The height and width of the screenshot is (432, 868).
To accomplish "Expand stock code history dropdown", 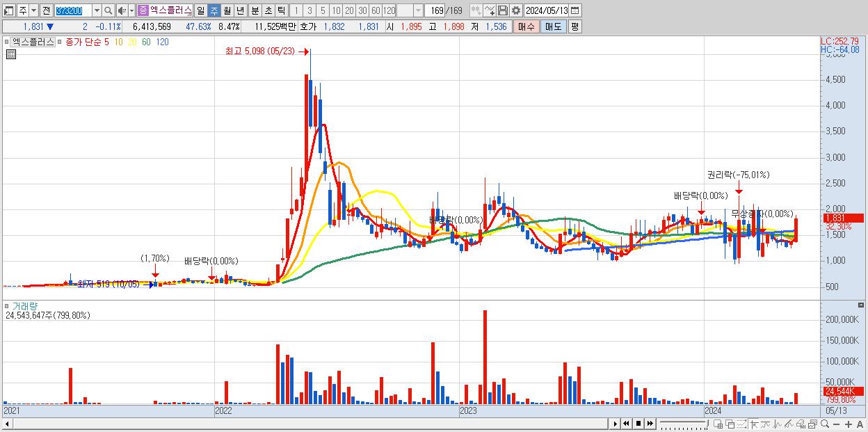I will (x=97, y=10).
